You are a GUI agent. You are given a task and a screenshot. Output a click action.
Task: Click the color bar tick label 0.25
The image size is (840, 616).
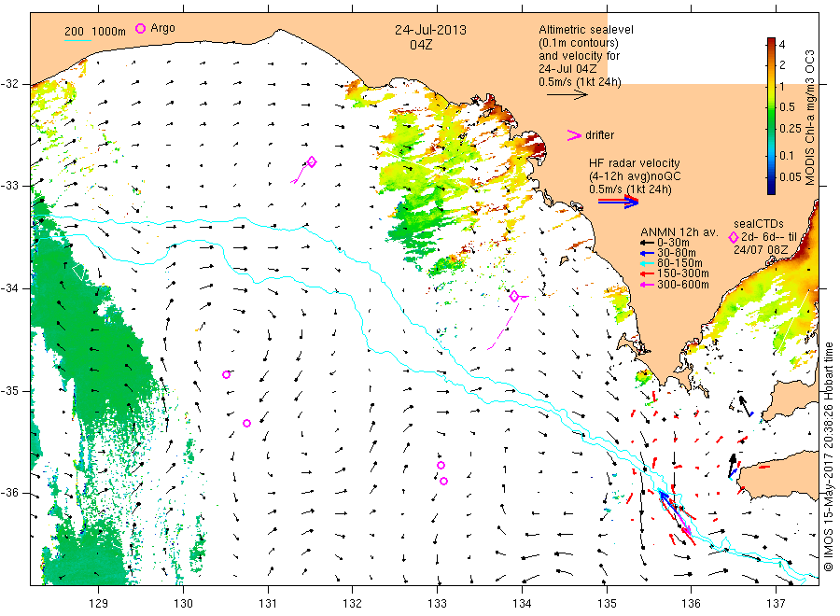coord(791,129)
